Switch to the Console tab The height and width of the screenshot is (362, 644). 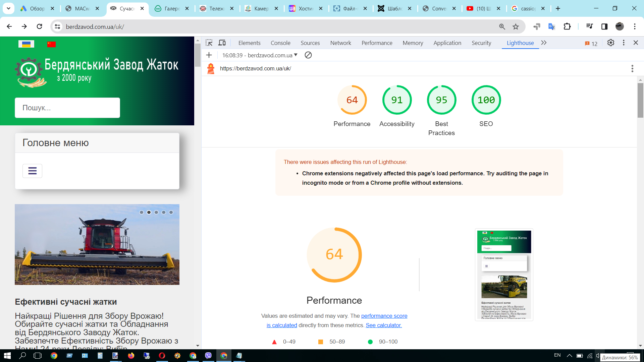[x=280, y=43]
